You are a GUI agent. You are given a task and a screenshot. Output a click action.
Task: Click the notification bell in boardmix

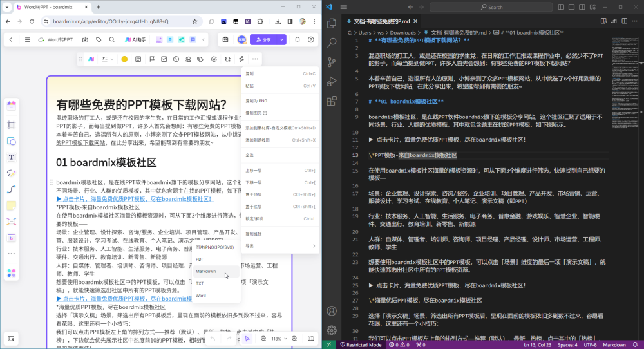(298, 39)
